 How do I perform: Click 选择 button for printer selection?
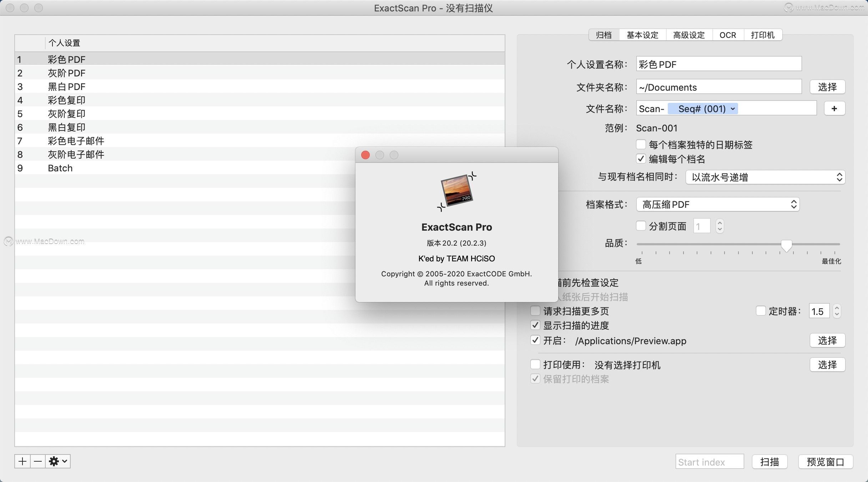827,365
